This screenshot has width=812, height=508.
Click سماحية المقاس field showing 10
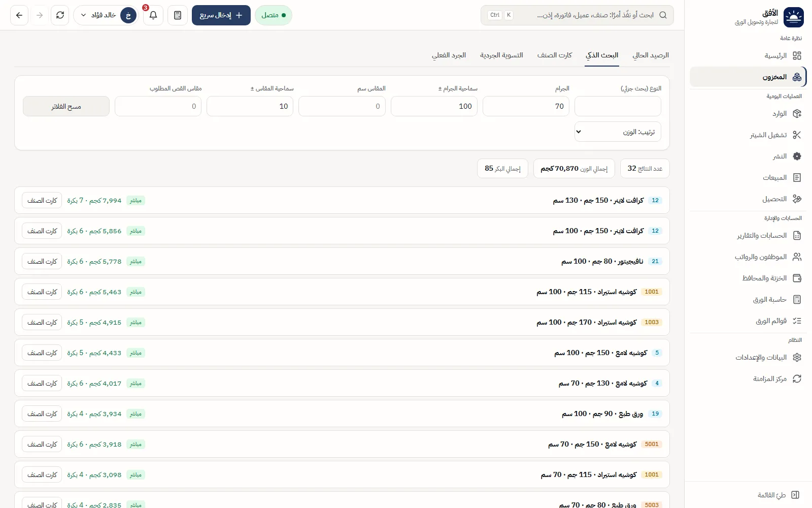click(x=250, y=106)
